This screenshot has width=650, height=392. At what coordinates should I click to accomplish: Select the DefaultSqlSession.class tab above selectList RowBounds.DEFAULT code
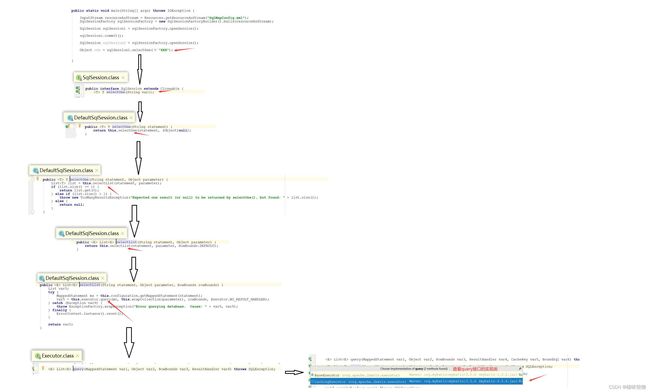[91, 233]
